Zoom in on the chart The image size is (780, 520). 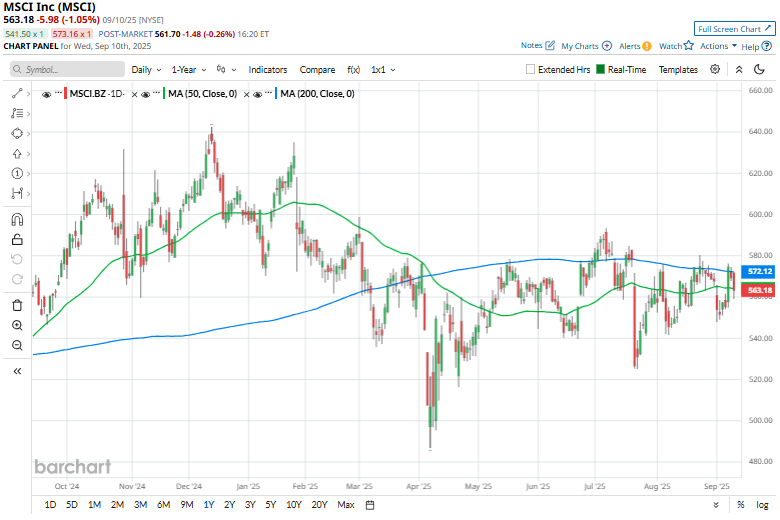(17, 325)
